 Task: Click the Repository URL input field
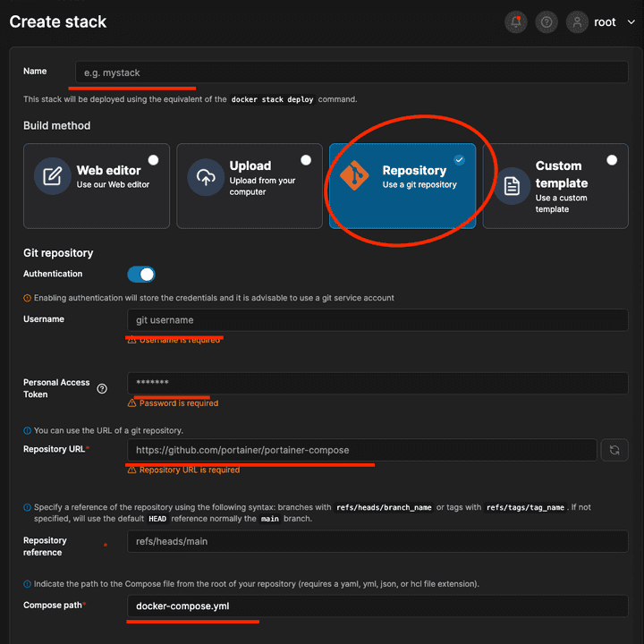tap(361, 450)
